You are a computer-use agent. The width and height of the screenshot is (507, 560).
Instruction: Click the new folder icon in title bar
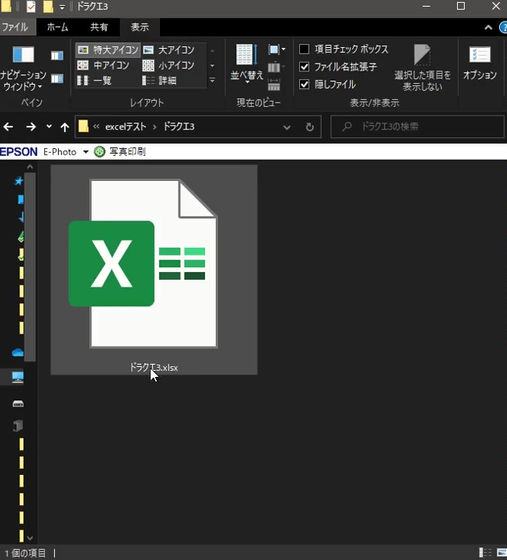tap(48, 6)
